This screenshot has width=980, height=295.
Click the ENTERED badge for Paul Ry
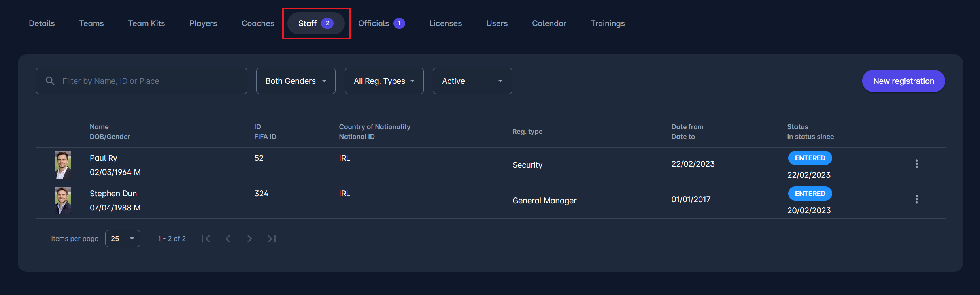click(x=810, y=158)
